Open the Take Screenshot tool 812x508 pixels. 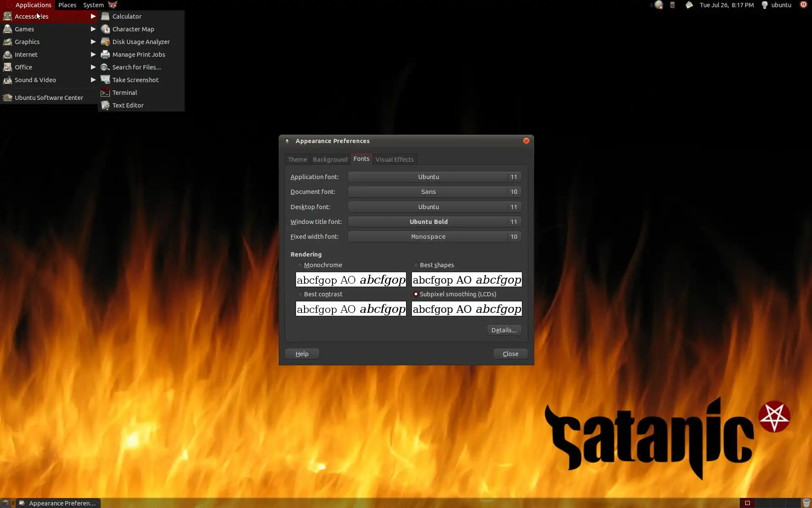point(135,80)
